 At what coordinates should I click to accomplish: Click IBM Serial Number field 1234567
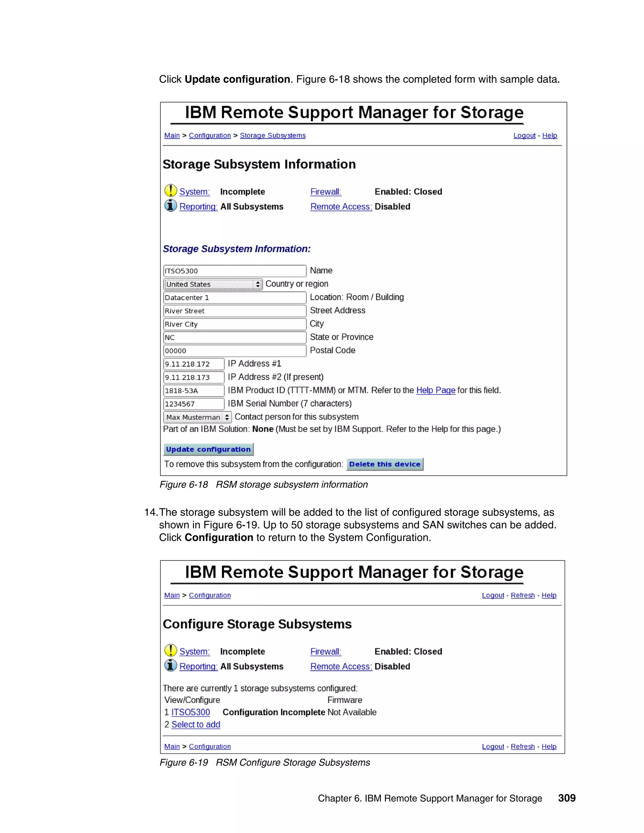pos(194,404)
